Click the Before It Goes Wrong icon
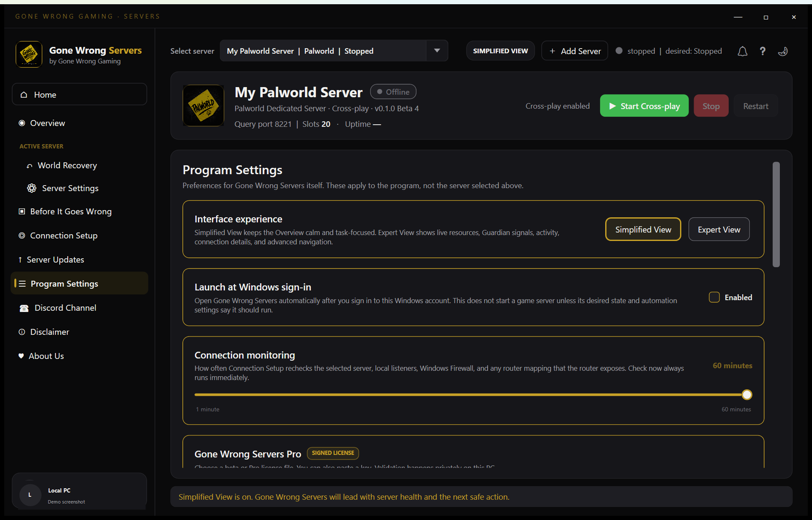Viewport: 812px width, 520px height. (x=22, y=211)
